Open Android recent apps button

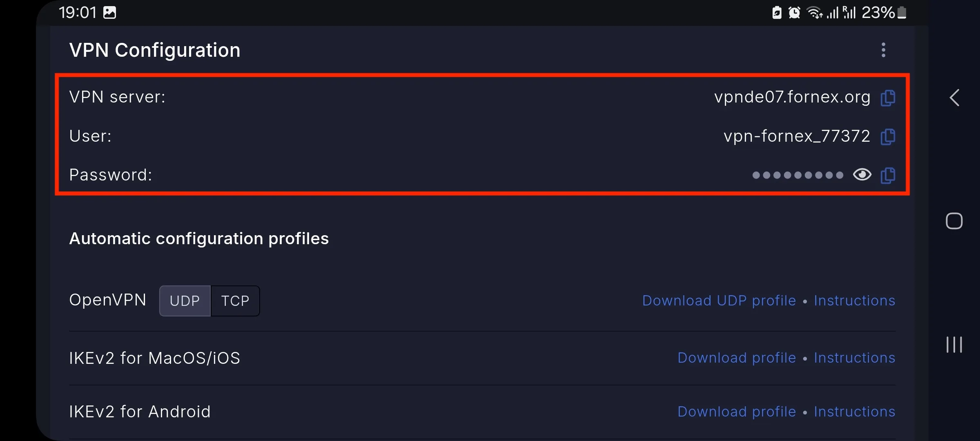coord(954,345)
